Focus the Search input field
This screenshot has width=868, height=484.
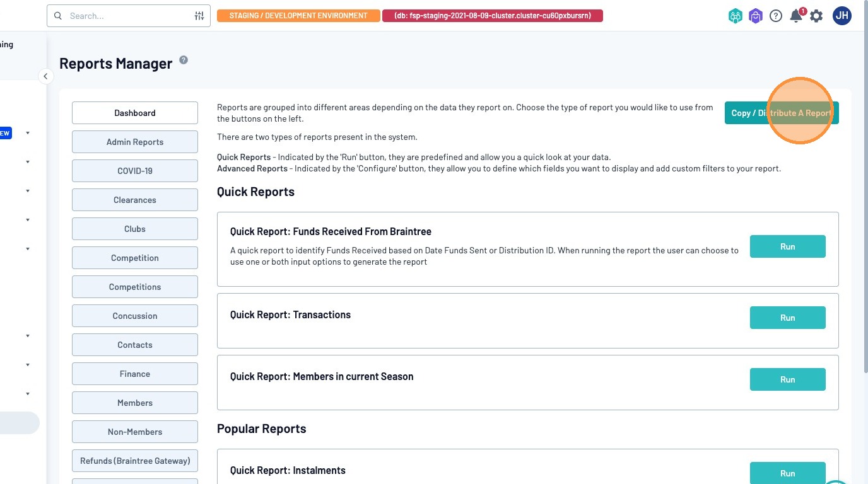coord(126,16)
